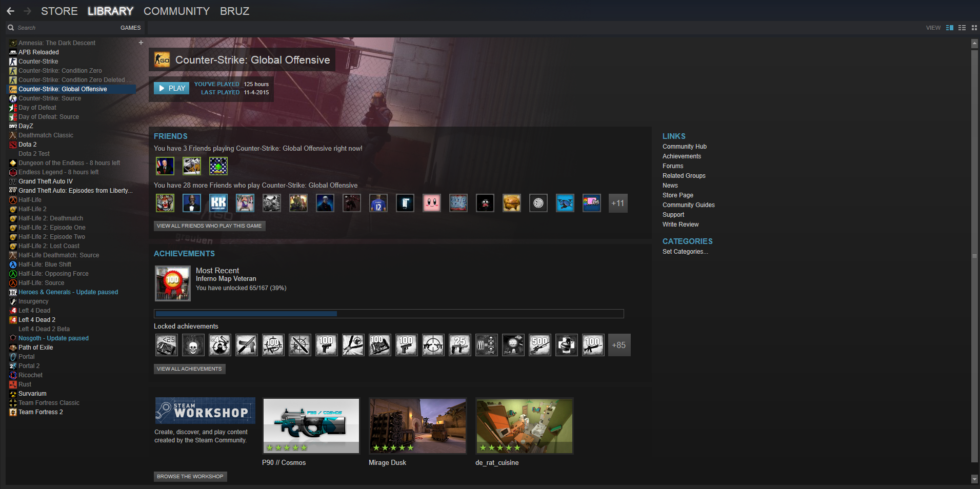The height and width of the screenshot is (489, 980).
Task: Open the Write Review link
Action: (681, 225)
